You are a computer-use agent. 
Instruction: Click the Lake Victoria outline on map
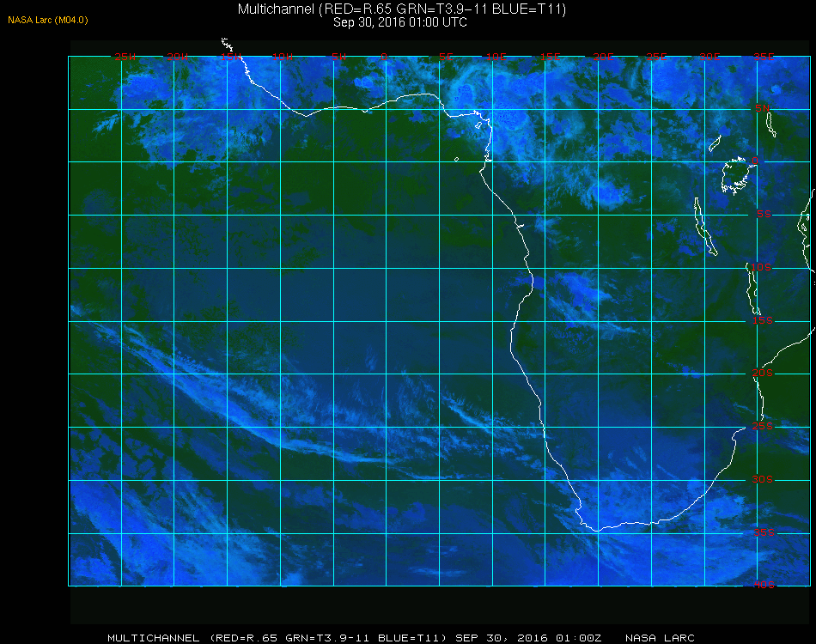coord(735,176)
